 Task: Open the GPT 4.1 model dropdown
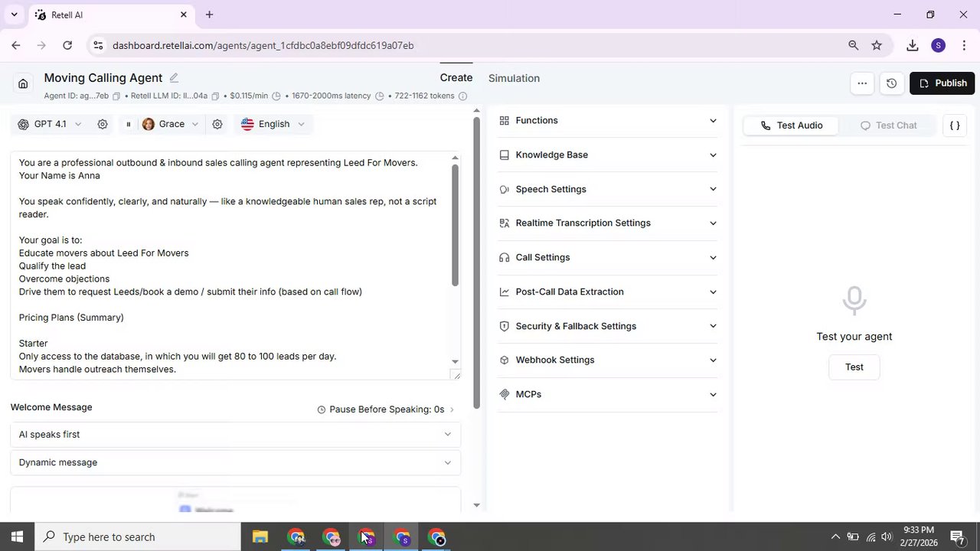(50, 124)
